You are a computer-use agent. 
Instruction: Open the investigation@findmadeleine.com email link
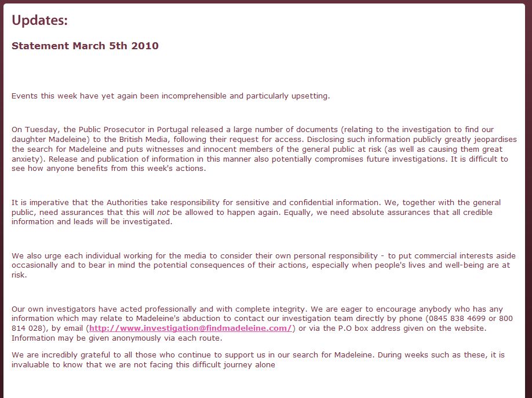click(190, 328)
